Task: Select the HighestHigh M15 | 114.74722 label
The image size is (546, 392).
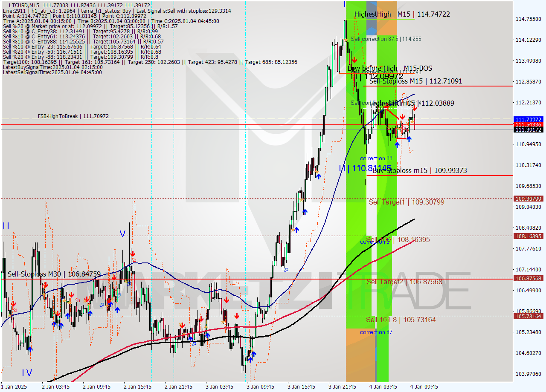Action: 402,14
